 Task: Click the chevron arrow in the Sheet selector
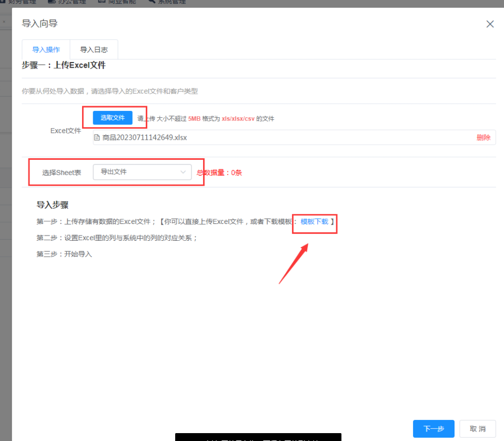pyautogui.click(x=183, y=172)
